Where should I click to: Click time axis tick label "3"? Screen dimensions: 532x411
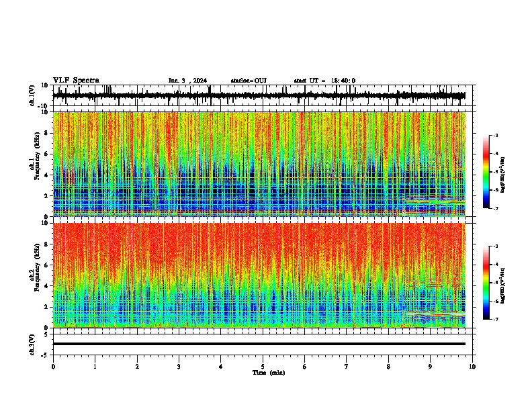[x=179, y=367]
